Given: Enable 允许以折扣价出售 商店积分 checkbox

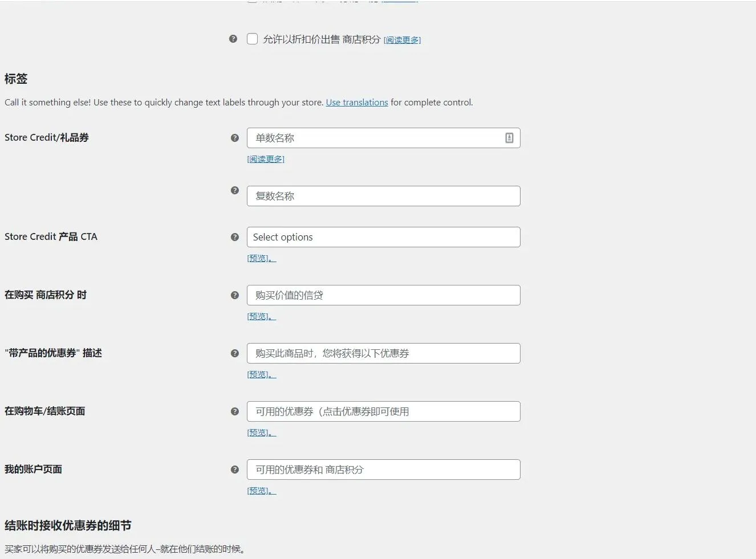Looking at the screenshot, I should (x=253, y=39).
